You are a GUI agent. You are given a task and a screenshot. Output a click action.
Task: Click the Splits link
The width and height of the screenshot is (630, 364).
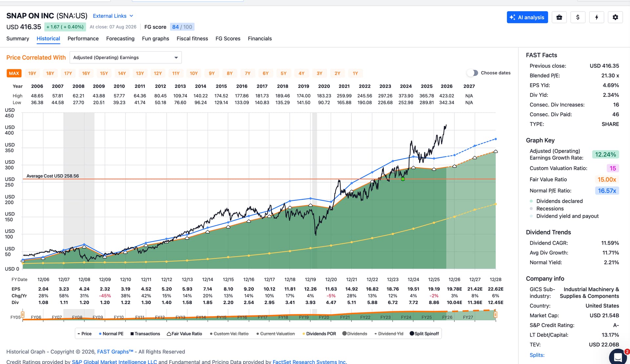537,355
